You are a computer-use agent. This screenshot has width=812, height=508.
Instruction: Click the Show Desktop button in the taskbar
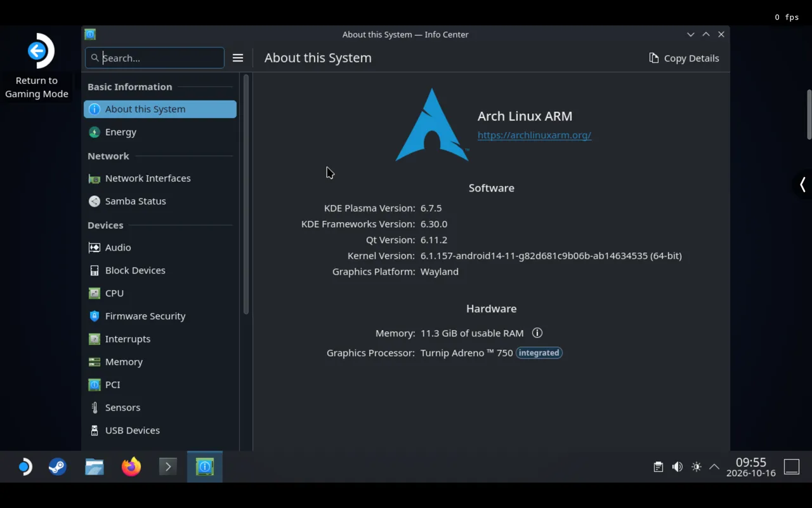tap(792, 467)
